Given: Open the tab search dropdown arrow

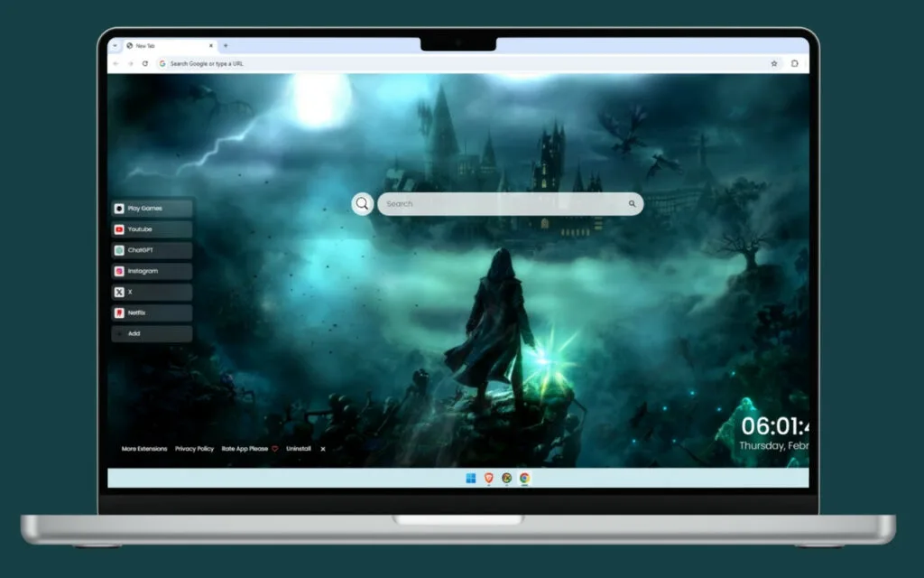Looking at the screenshot, I should (115, 45).
